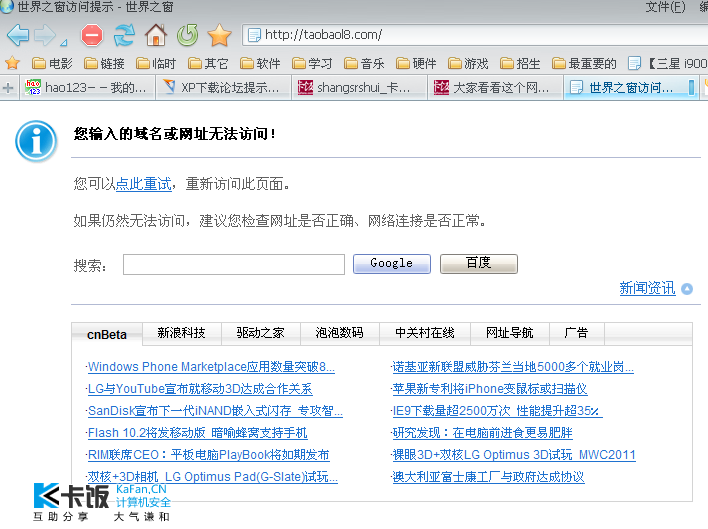Open the 临时 bookmark folder

coord(156,64)
